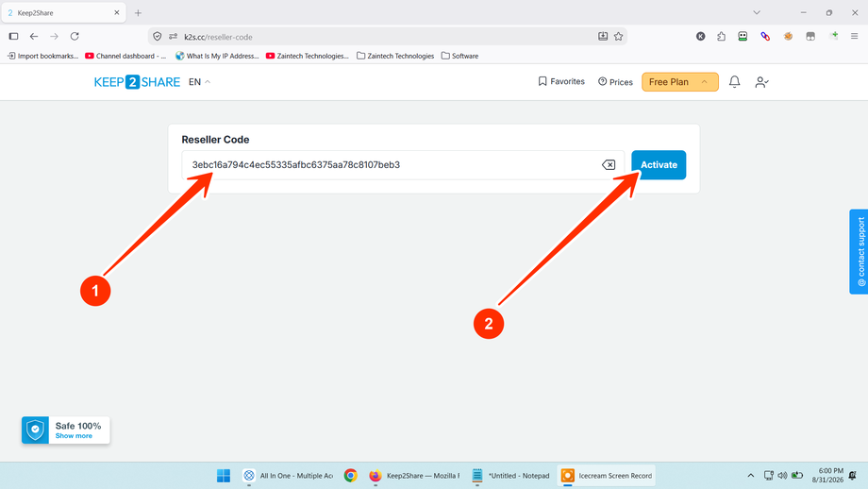This screenshot has width=868, height=489.
Task: Click the Activate button
Action: coord(659,165)
